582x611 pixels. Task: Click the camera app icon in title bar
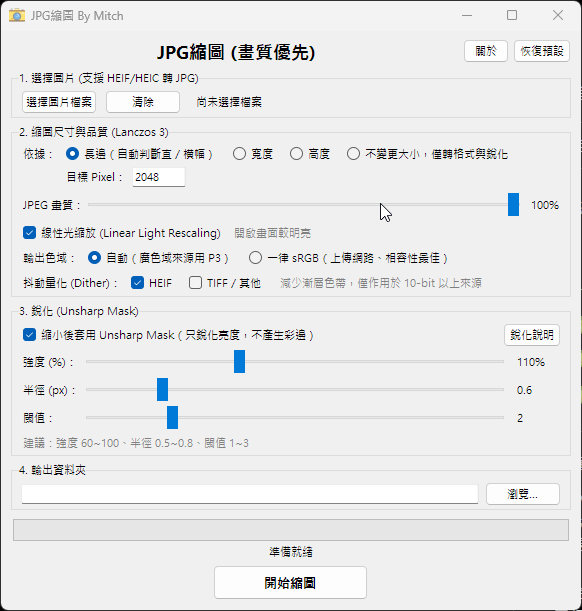click(17, 16)
